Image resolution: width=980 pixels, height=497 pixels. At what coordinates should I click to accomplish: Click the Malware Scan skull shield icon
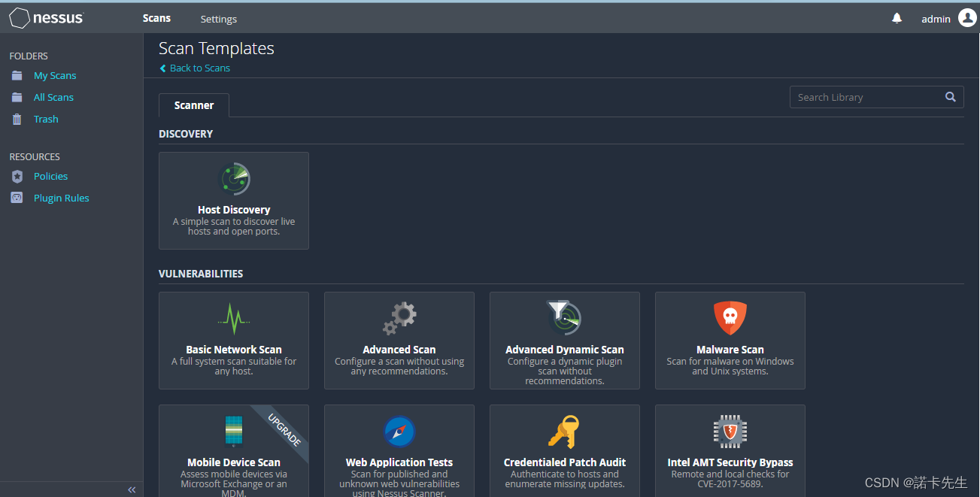pos(730,318)
